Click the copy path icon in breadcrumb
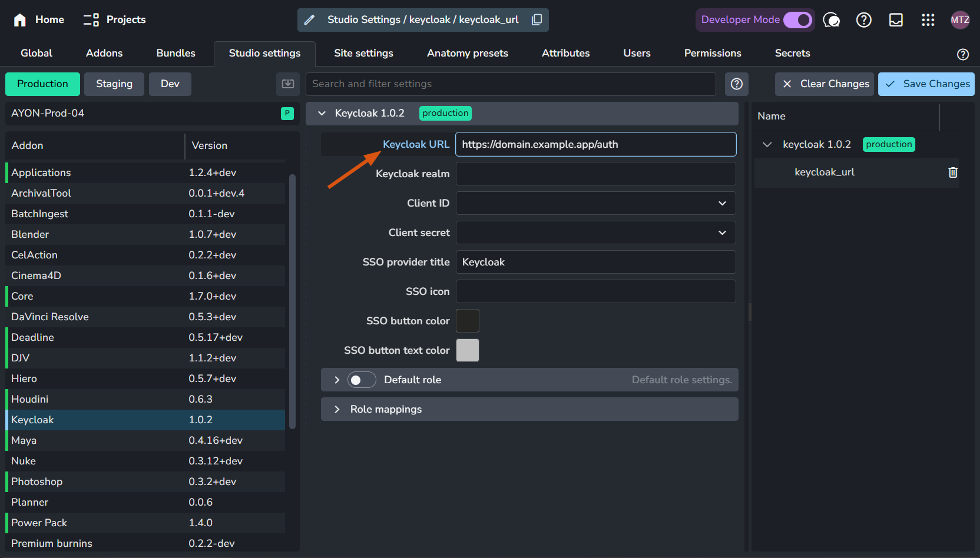The width and height of the screenshot is (980, 558). pos(537,19)
